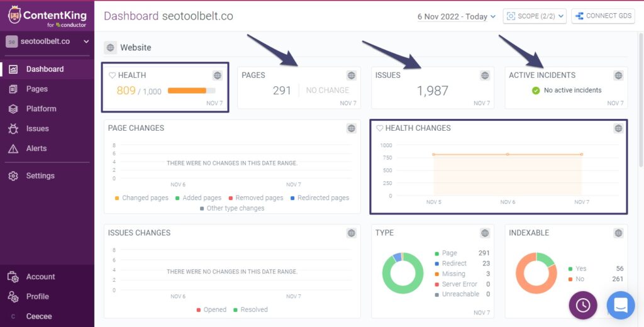Image resolution: width=644 pixels, height=327 pixels.
Task: Toggle Opened legend entry in Issues Changes
Action: (211, 310)
